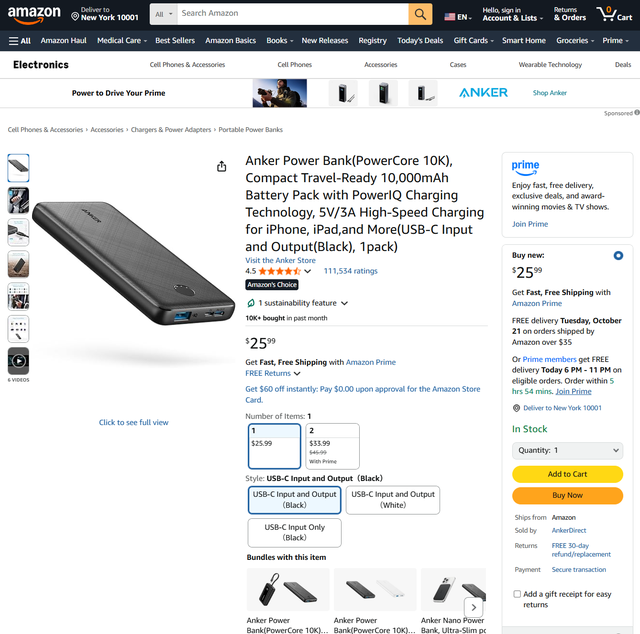
Task: Type in the Search Amazon field
Action: [x=292, y=14]
